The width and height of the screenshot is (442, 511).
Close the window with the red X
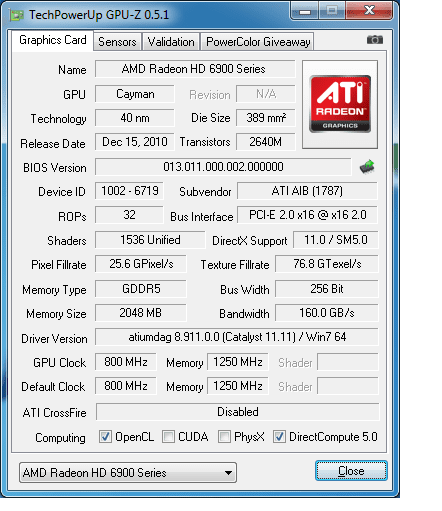point(369,11)
